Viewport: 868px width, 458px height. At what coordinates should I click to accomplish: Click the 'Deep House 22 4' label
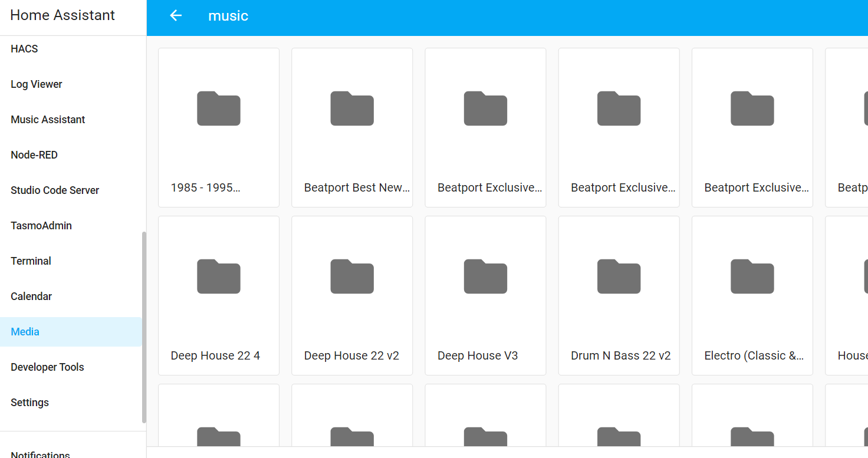(x=215, y=356)
